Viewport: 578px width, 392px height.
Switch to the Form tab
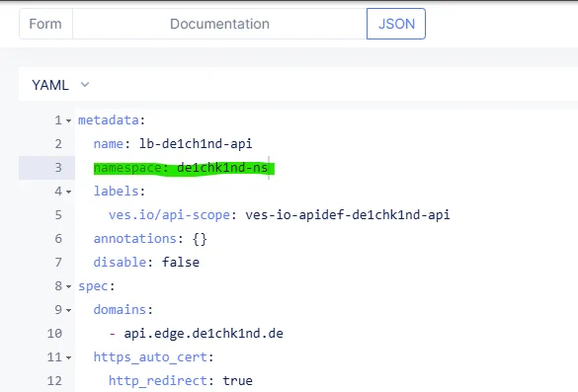pos(45,24)
